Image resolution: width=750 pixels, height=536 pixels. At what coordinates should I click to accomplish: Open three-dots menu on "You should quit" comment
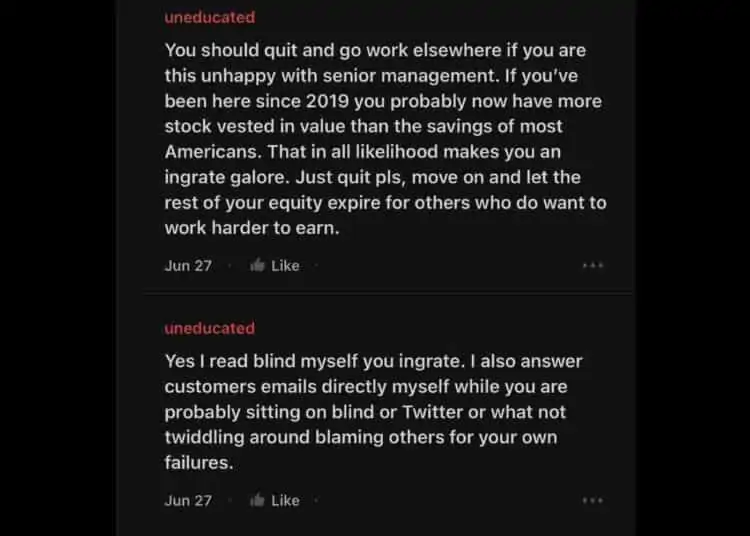(x=593, y=265)
